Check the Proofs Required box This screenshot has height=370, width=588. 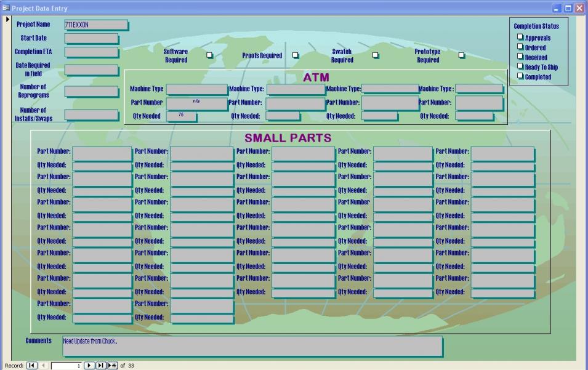[x=296, y=55]
